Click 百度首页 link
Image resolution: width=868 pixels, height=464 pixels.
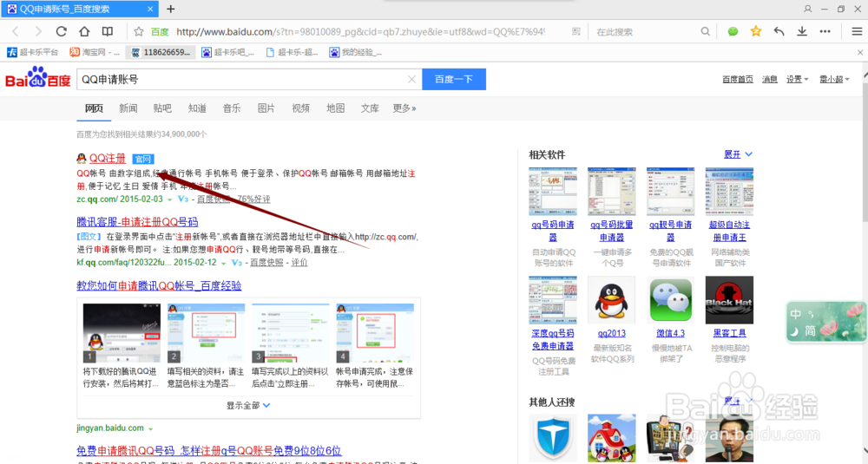[x=737, y=79]
